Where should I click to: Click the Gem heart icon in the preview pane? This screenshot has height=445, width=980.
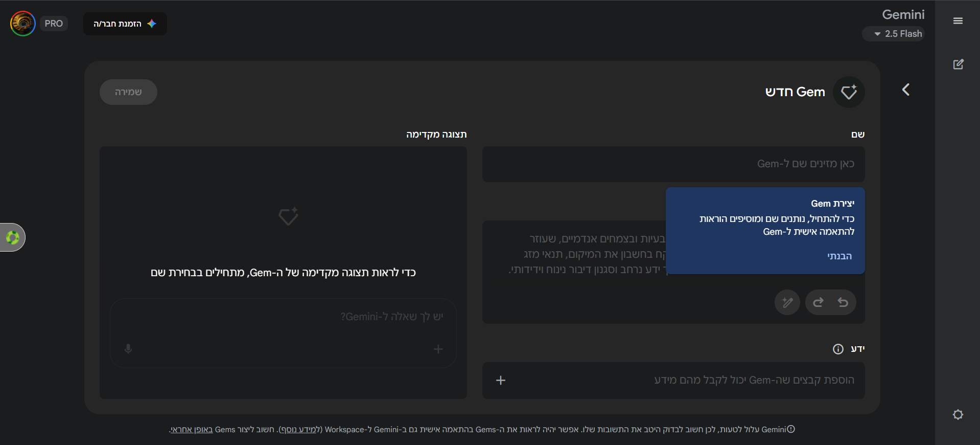(x=288, y=216)
